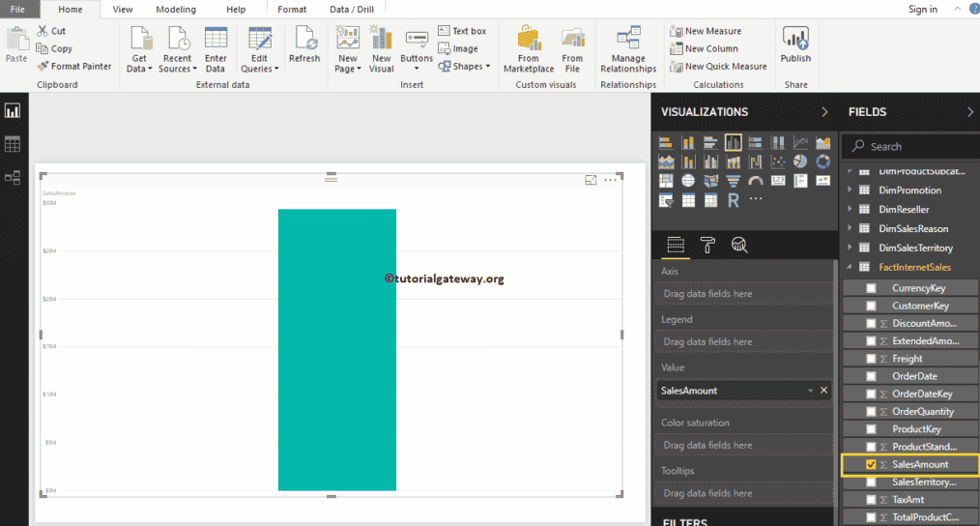The height and width of the screenshot is (526, 980).
Task: Open the Format paint roller tab
Action: click(x=707, y=245)
